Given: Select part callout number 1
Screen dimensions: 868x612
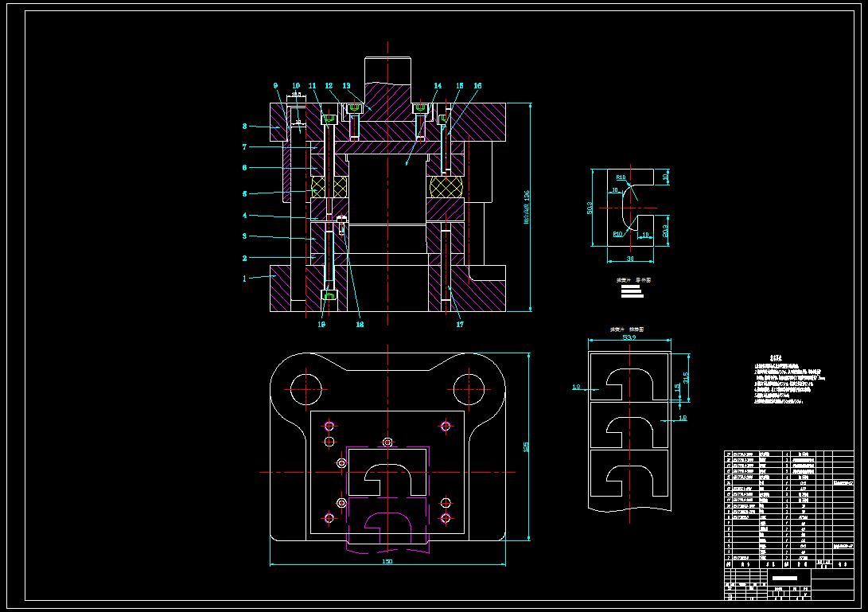Looking at the screenshot, I should 245,279.
